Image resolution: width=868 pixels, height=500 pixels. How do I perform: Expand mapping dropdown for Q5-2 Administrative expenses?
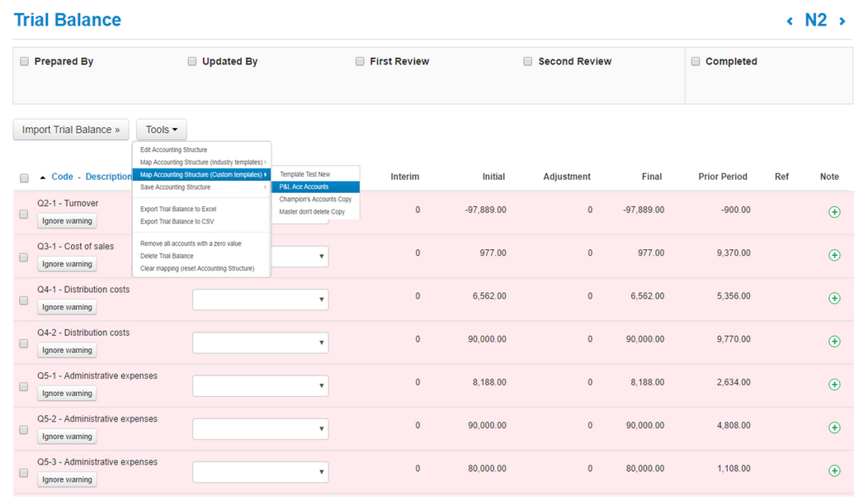pyautogui.click(x=260, y=429)
